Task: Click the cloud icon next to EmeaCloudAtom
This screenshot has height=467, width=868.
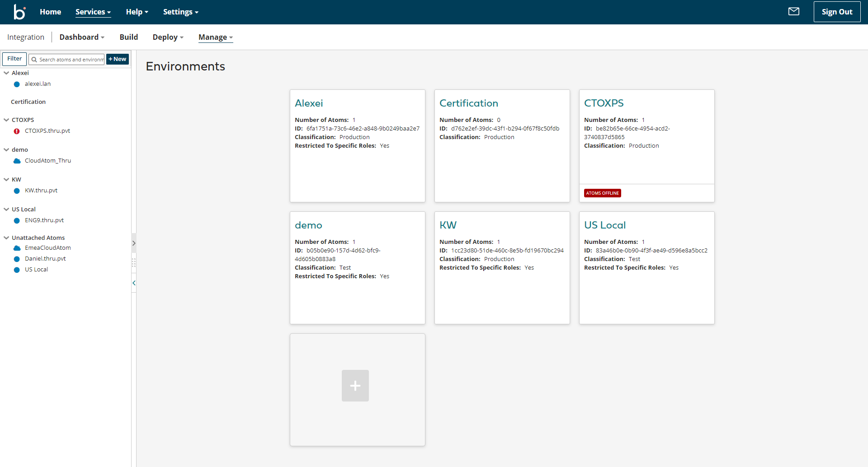Action: coord(17,248)
